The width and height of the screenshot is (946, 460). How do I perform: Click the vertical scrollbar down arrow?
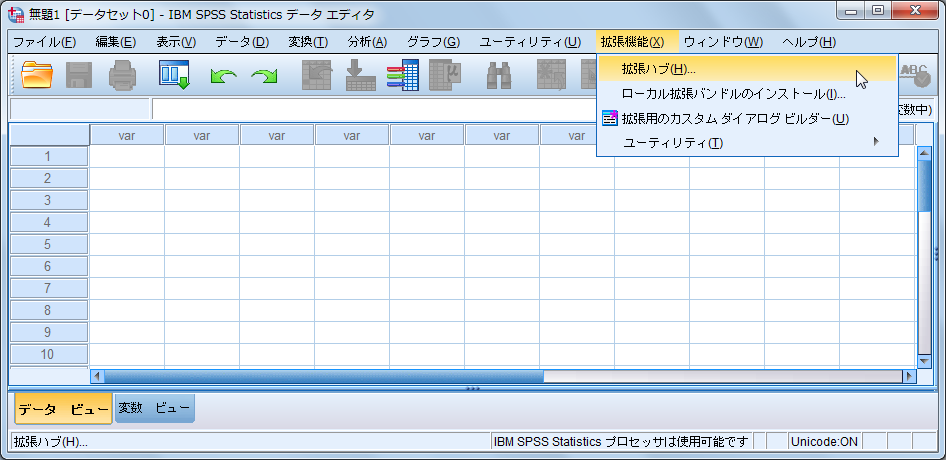[x=924, y=361]
